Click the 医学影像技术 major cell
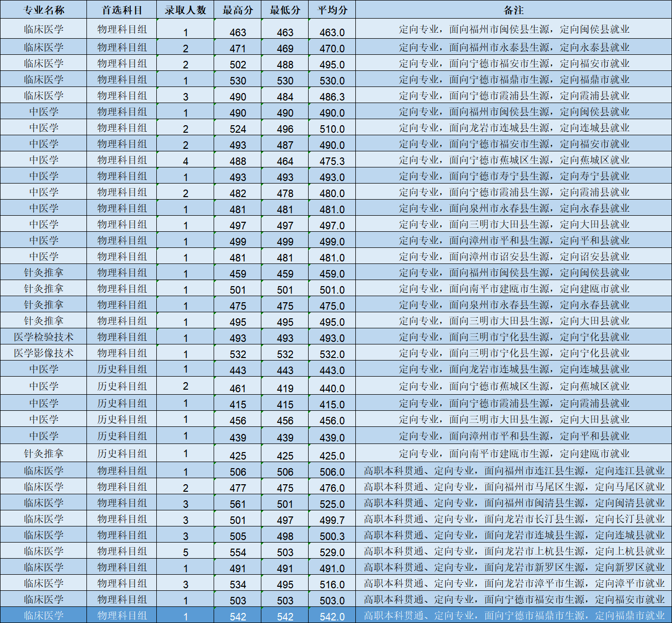The width and height of the screenshot is (672, 623). 44,353
